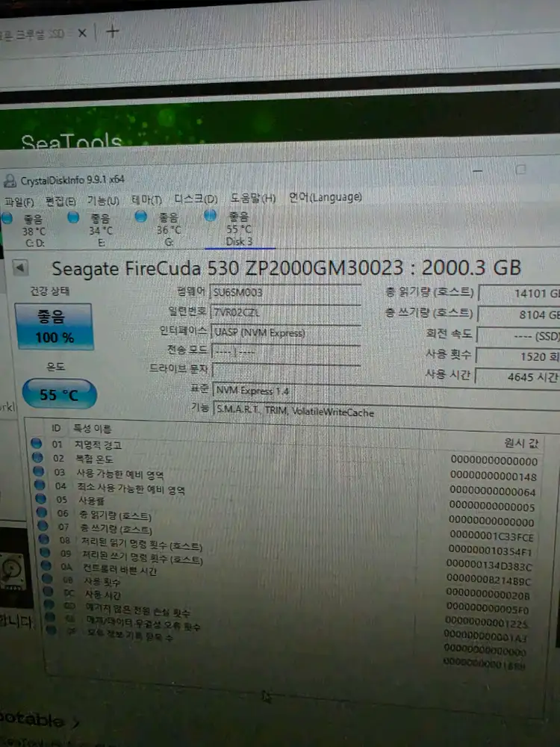
Task: Click status icon for 08 처리된 읽기 명령 횟수
Action: [44, 539]
